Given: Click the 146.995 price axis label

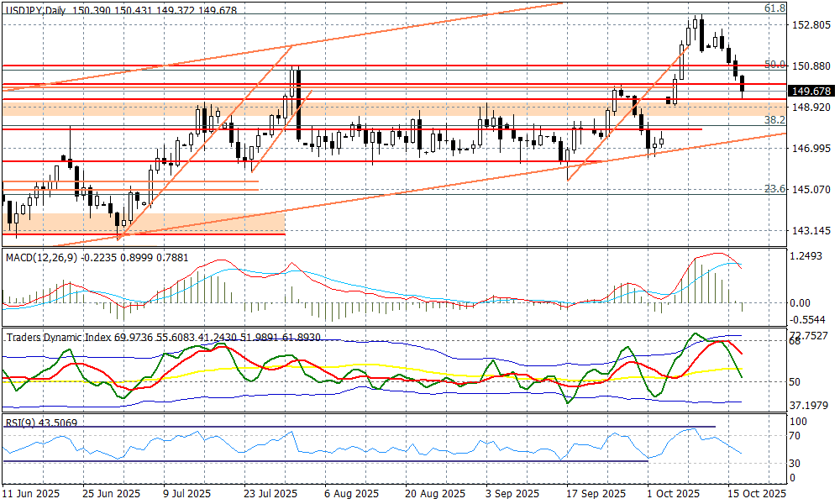Looking at the screenshot, I should tap(811, 149).
